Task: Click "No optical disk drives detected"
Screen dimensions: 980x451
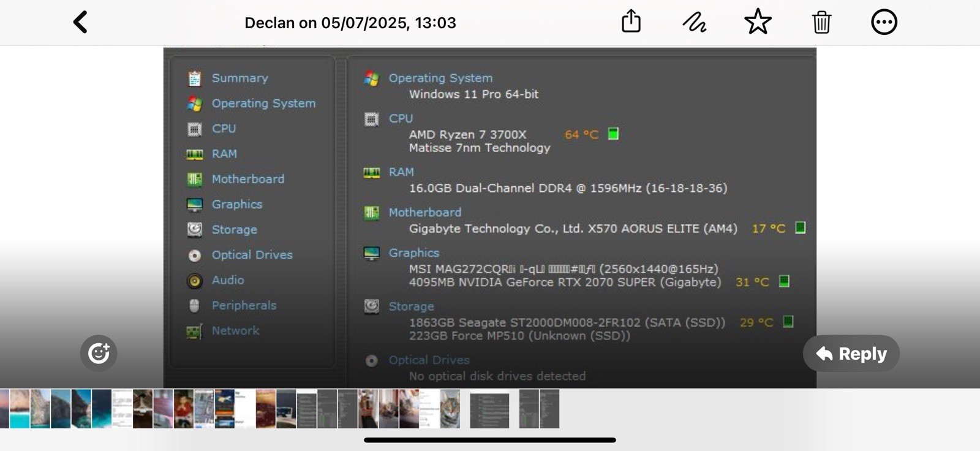Action: click(x=497, y=376)
